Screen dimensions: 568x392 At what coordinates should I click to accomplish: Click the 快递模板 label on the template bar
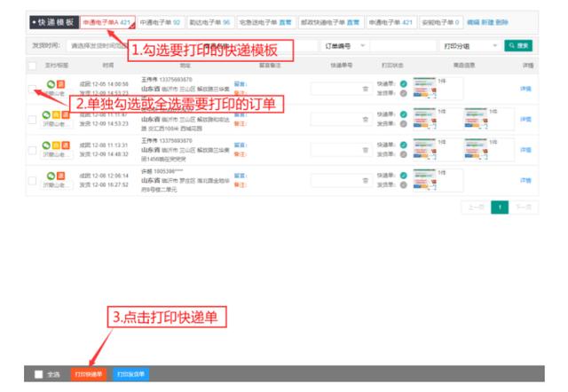54,22
